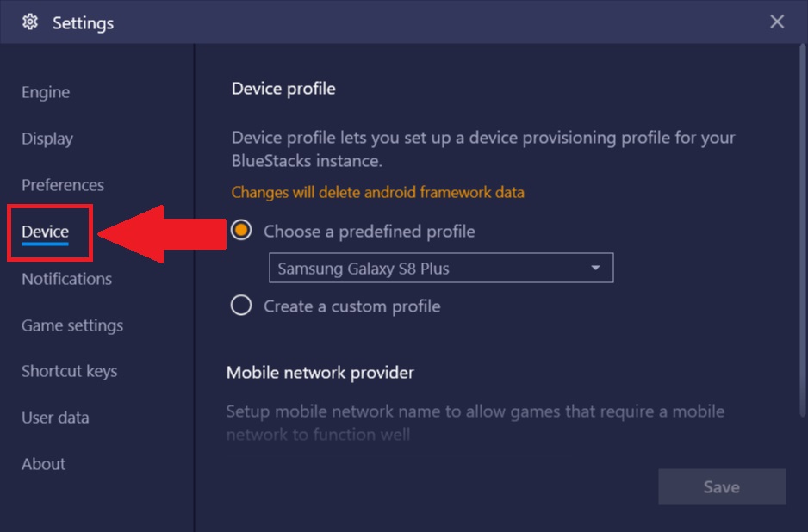
Task: Show Shortcut keys settings
Action: coord(70,371)
